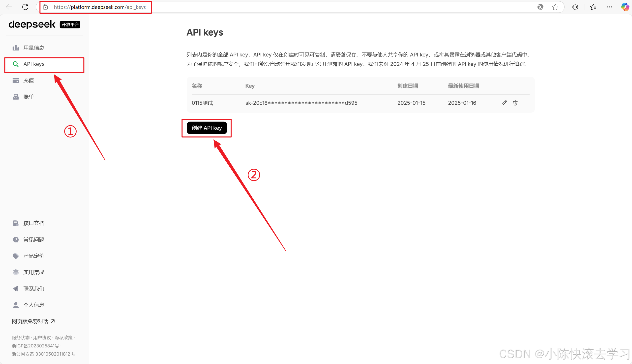Delete the 0115测试 key with trash icon
Viewport: 632px width, 364px height.
(515, 103)
